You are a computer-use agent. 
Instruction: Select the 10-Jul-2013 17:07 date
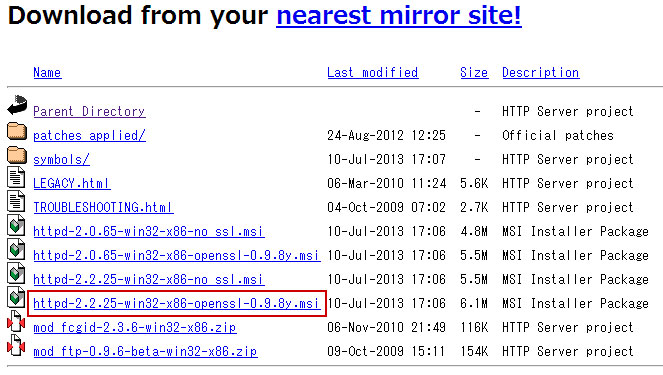[x=386, y=160]
